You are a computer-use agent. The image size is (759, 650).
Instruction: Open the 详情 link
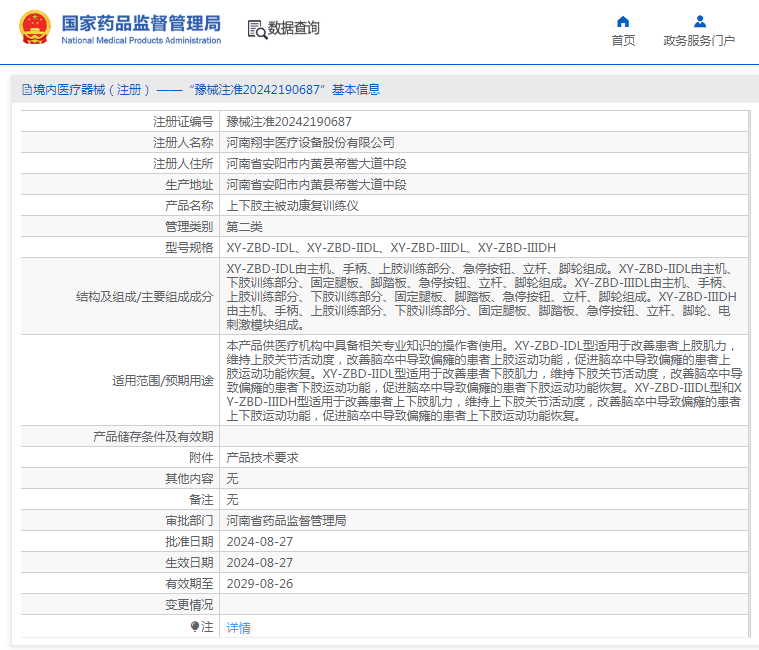(x=239, y=628)
